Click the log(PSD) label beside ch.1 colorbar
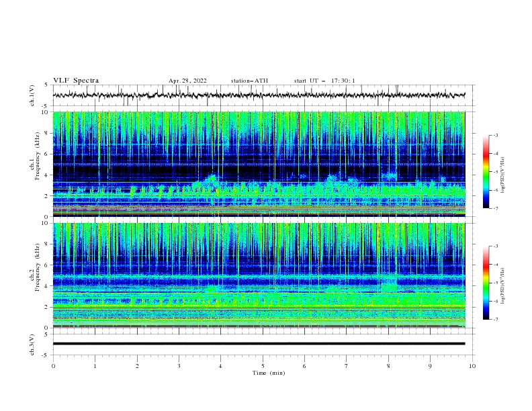Screen dimensions: 532x411 (x=502, y=175)
